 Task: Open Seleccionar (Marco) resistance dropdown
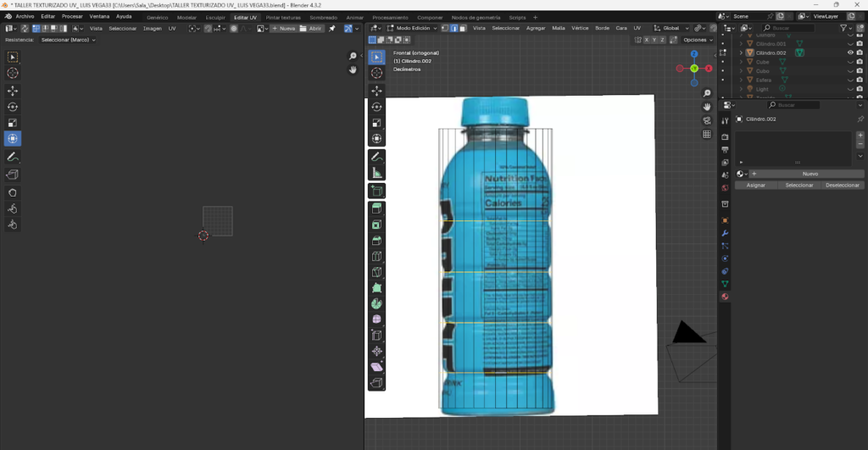pos(68,40)
